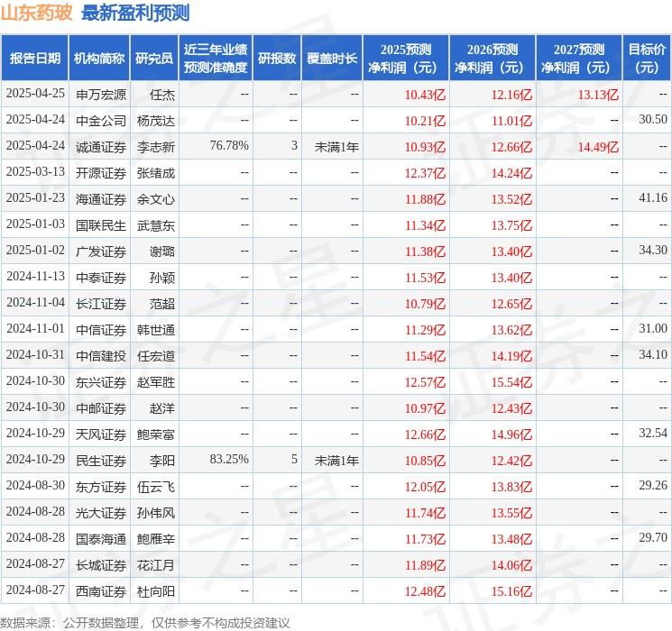
Task: Select the 2026预测净利润 column header
Action: 492,59
